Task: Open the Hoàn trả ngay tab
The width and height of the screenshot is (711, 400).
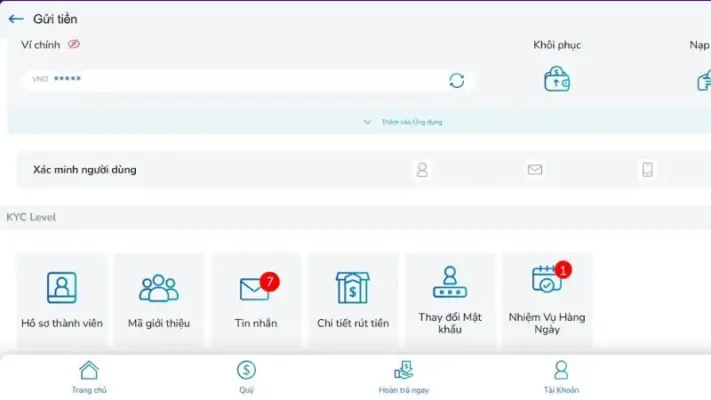Action: (404, 376)
